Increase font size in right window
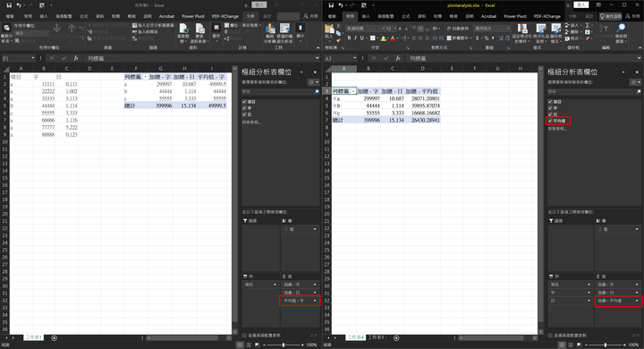This screenshot has height=349, width=644. point(400,29)
